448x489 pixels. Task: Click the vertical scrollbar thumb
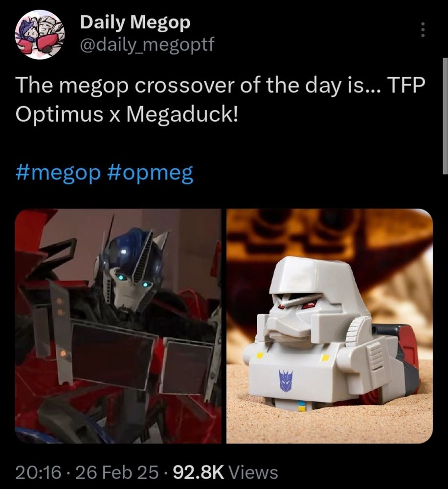coord(445,115)
